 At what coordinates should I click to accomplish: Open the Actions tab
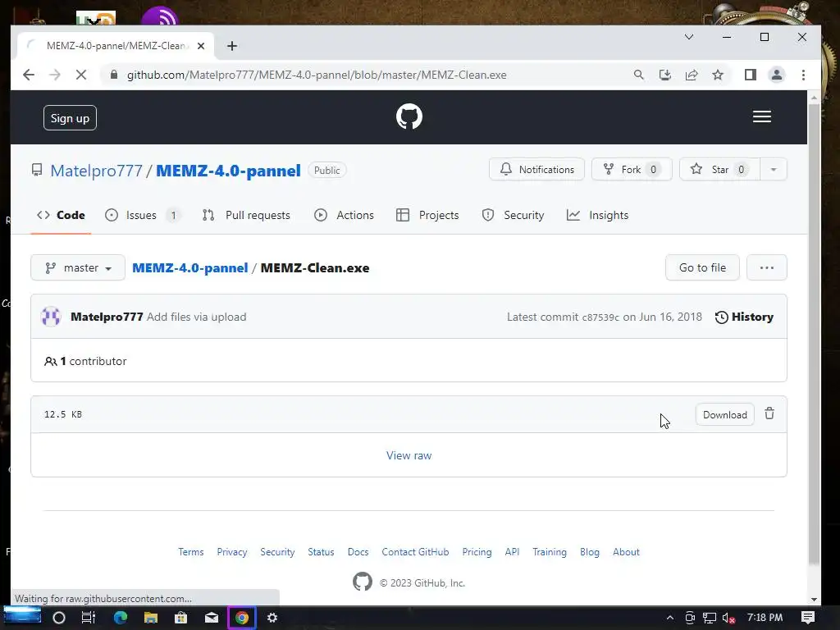[344, 216]
